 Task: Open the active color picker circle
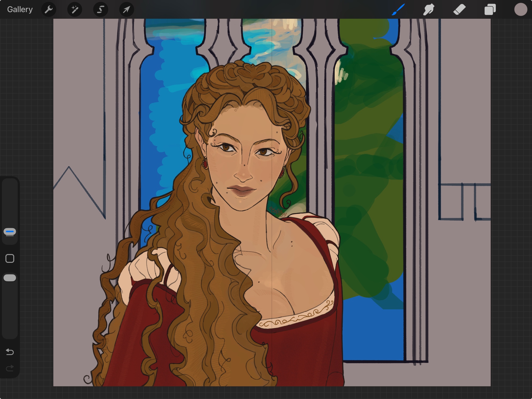click(x=520, y=10)
